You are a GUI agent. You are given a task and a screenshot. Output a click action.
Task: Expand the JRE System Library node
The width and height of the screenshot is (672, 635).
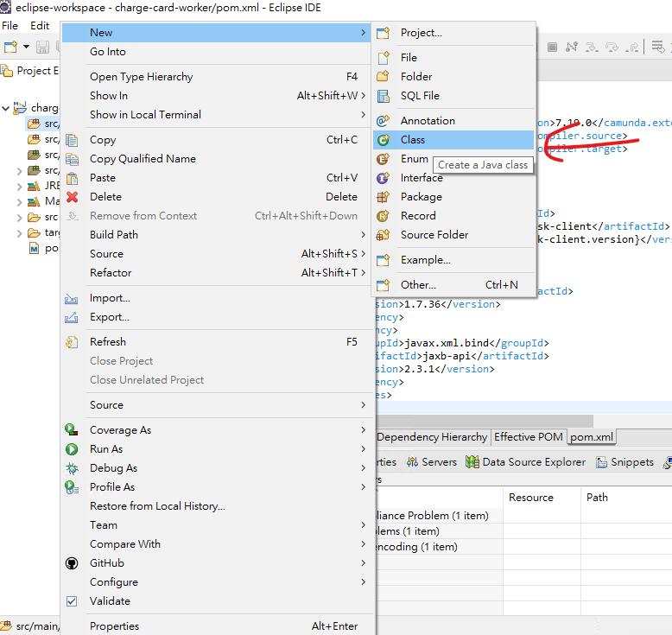point(19,187)
